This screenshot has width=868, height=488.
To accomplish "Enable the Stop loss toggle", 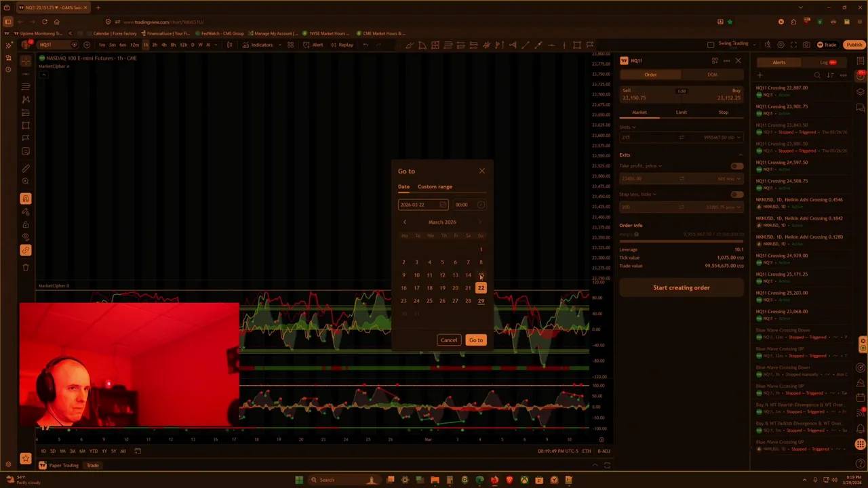I will coord(736,195).
